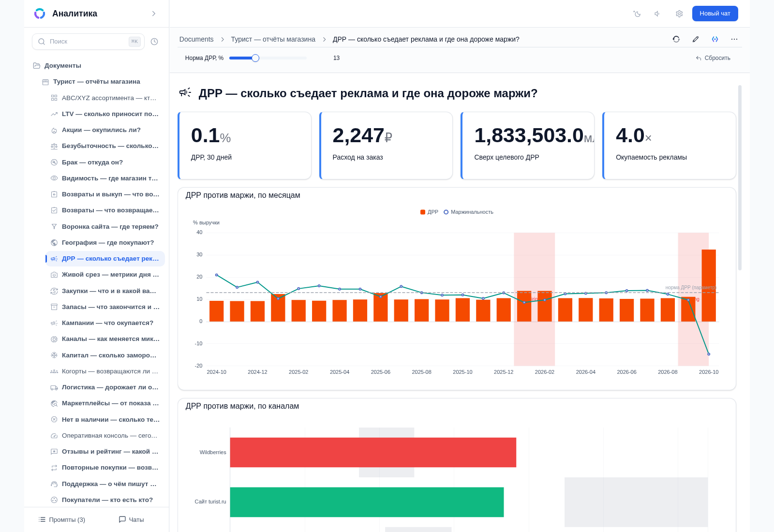Toggle ДРР series in chart legend
The height and width of the screenshot is (532, 774).
pyautogui.click(x=430, y=212)
